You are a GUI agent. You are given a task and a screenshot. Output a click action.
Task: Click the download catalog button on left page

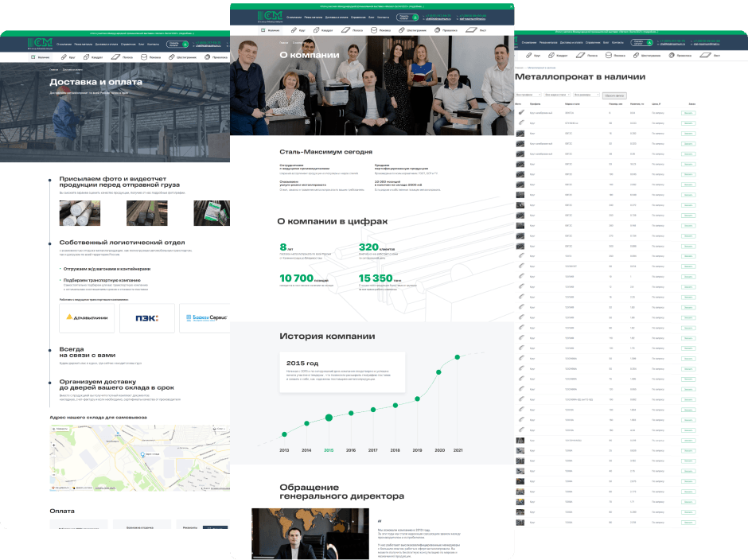coord(177,44)
